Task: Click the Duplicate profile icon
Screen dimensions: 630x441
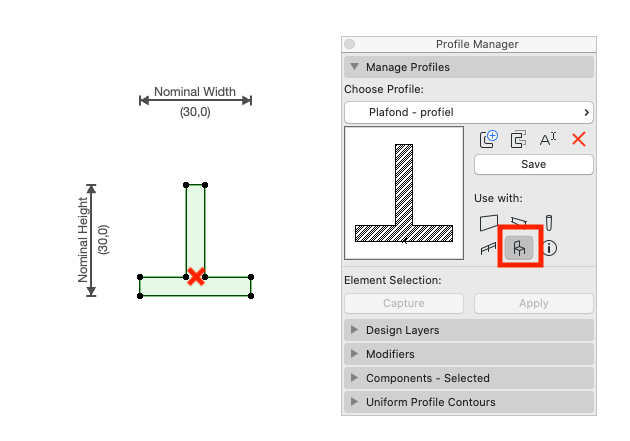Action: click(518, 140)
